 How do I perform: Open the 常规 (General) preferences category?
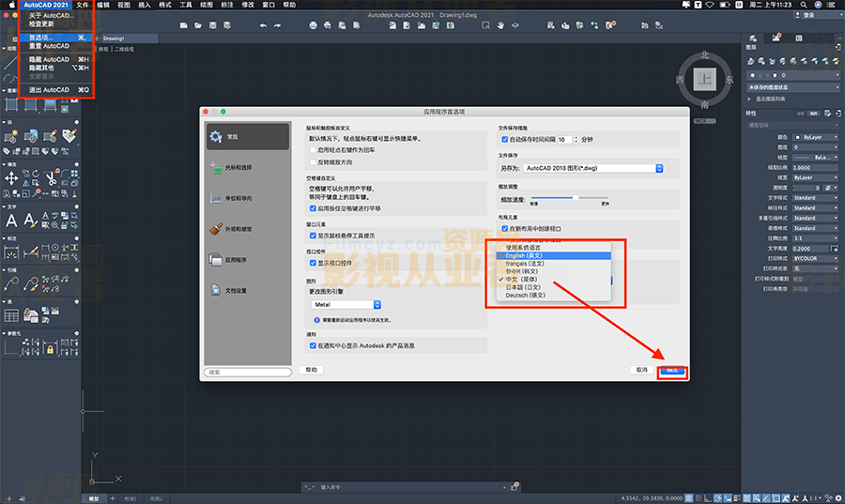pos(248,137)
